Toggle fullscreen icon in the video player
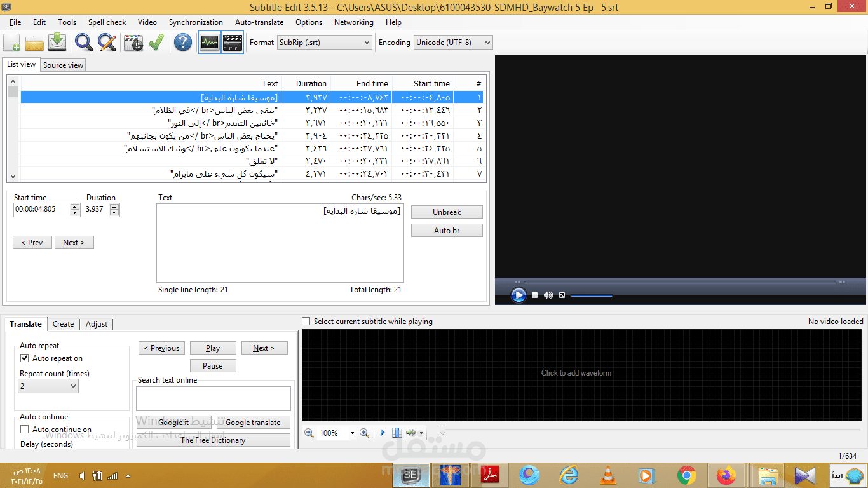Screen dimensions: 868x488 point(562,295)
